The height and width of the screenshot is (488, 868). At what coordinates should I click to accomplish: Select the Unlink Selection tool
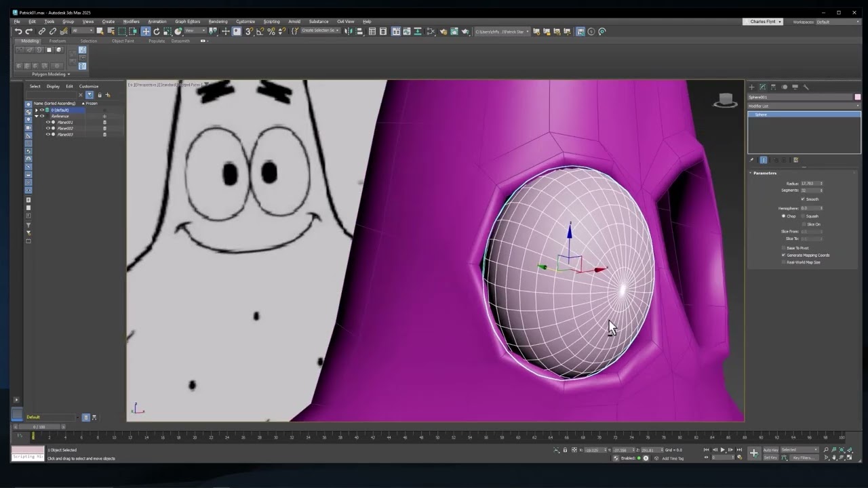52,31
